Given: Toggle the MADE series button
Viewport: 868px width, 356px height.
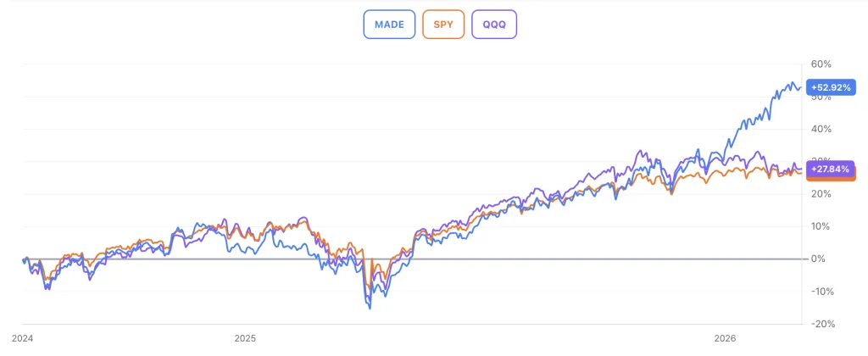Looking at the screenshot, I should (390, 24).
